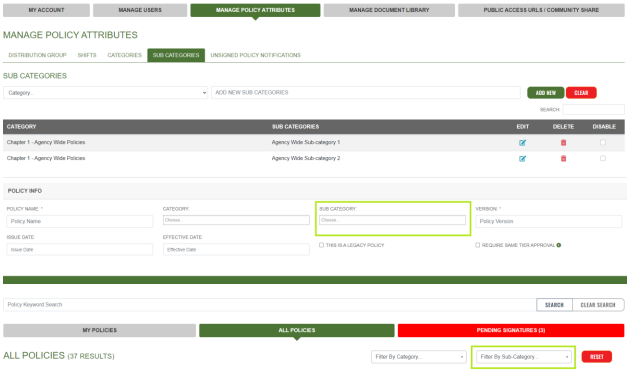Image resolution: width=627 pixels, height=376 pixels.
Task: Open Manage Document Library tab
Action: point(389,10)
